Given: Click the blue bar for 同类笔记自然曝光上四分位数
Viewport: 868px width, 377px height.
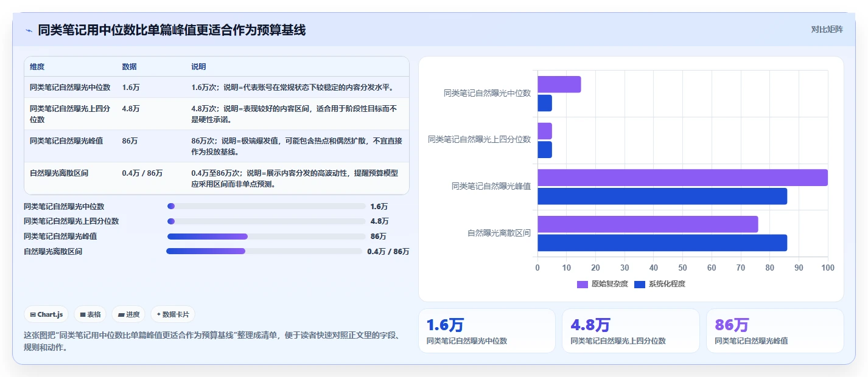Looking at the screenshot, I should coord(545,150).
